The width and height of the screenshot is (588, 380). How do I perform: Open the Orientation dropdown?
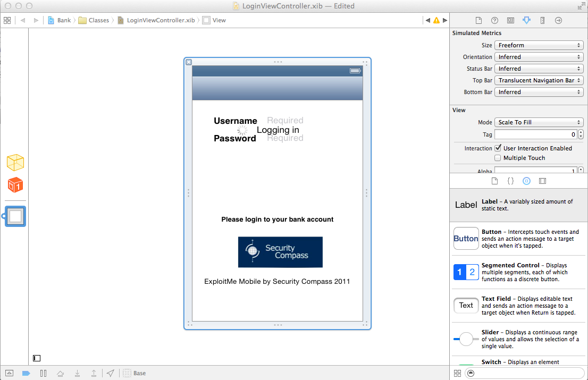pos(539,57)
